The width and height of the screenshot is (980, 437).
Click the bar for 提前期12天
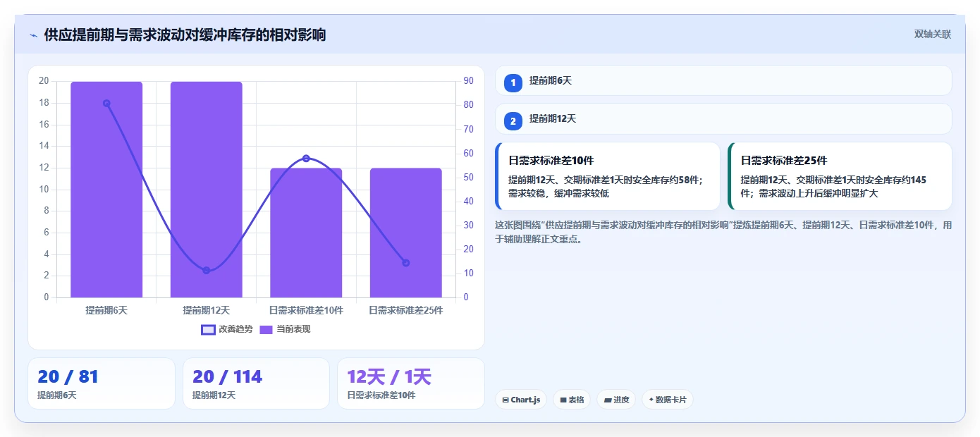pyautogui.click(x=207, y=190)
